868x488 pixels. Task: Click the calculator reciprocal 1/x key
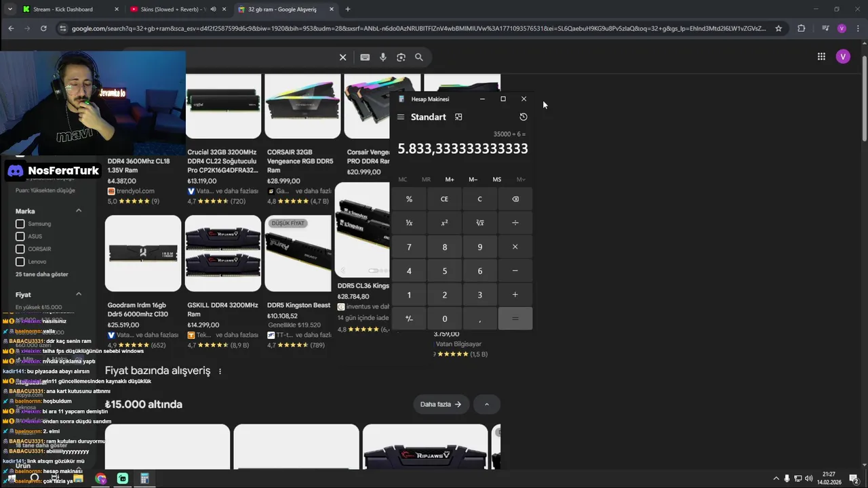(x=409, y=223)
